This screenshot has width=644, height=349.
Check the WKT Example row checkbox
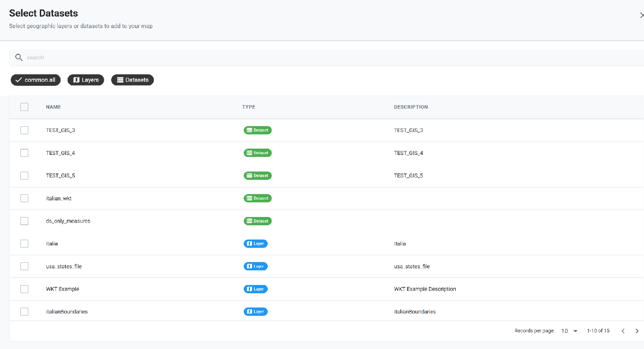pyautogui.click(x=25, y=289)
